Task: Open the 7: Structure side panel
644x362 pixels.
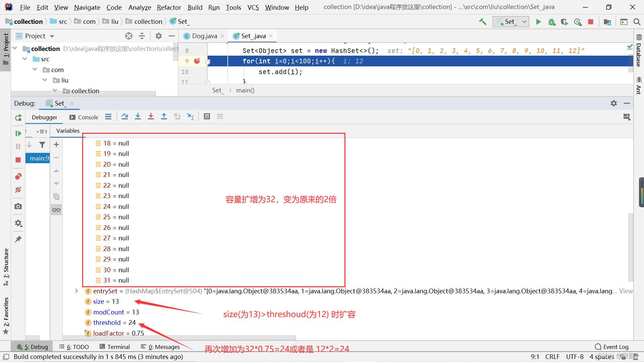Action: [6, 266]
